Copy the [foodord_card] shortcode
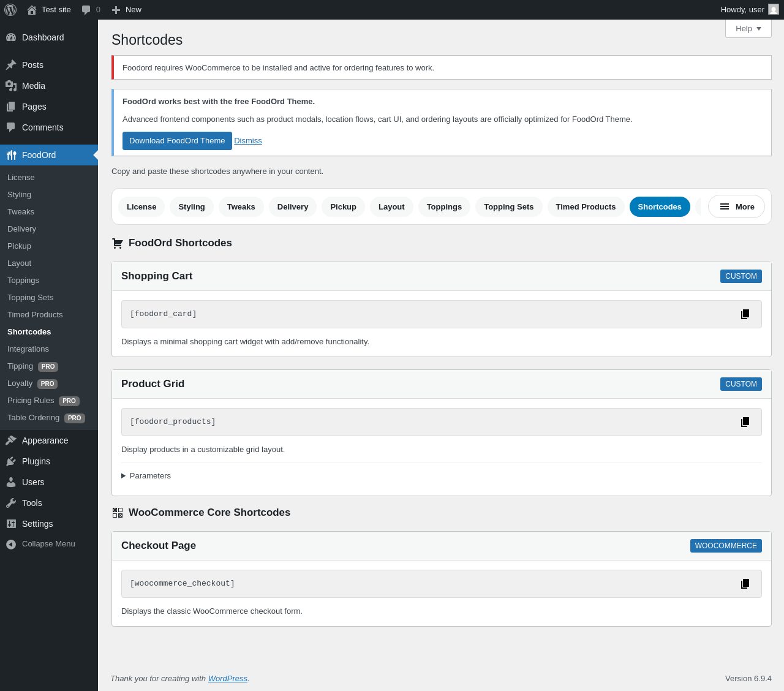The image size is (784, 691). click(745, 314)
